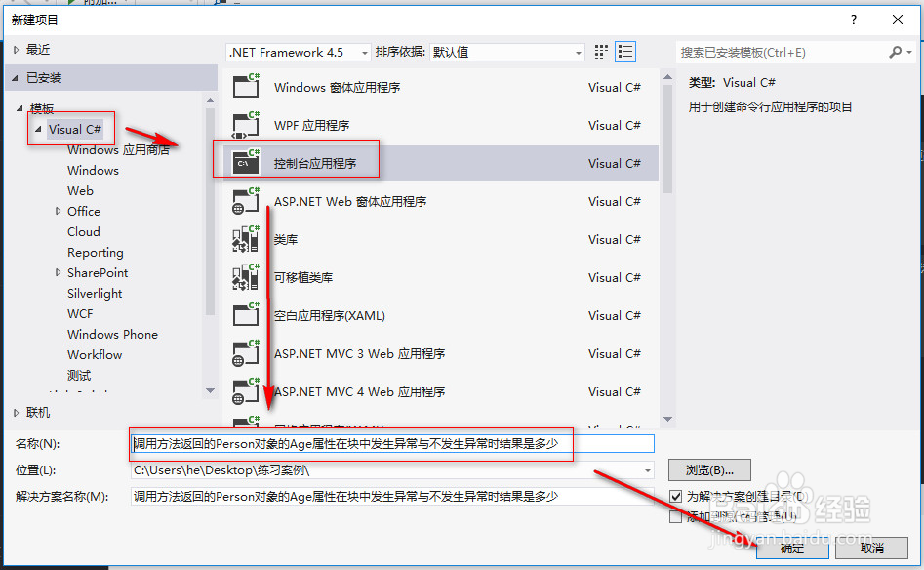Image resolution: width=924 pixels, height=570 pixels.
Task: Collapse the Visual C# tree node
Action: coord(38,129)
